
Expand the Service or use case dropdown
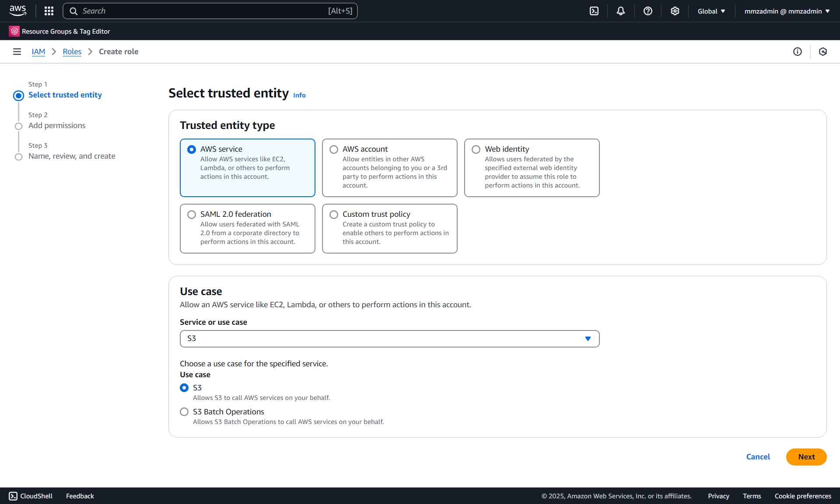click(x=389, y=339)
